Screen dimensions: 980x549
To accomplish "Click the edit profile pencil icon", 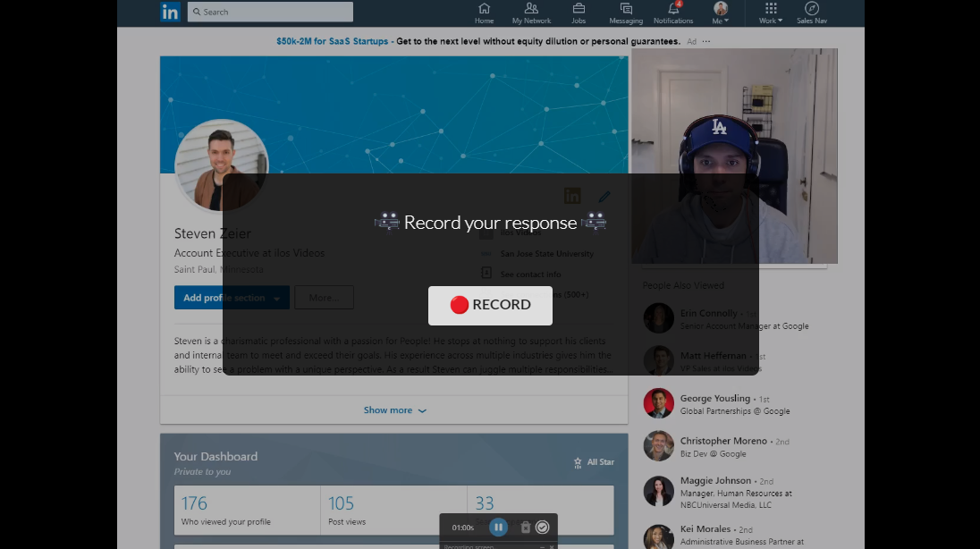I will click(604, 197).
